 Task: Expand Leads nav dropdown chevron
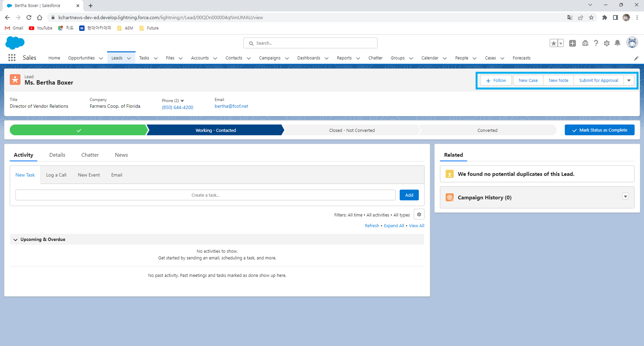[x=129, y=58]
